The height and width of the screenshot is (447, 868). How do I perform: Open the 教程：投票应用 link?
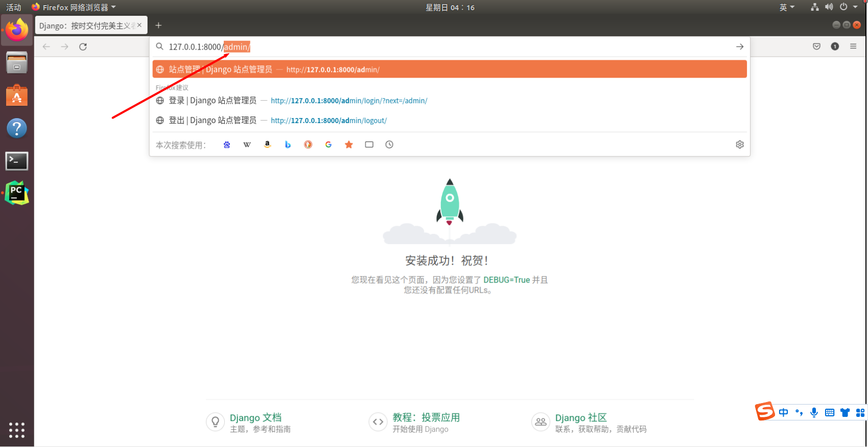(426, 418)
